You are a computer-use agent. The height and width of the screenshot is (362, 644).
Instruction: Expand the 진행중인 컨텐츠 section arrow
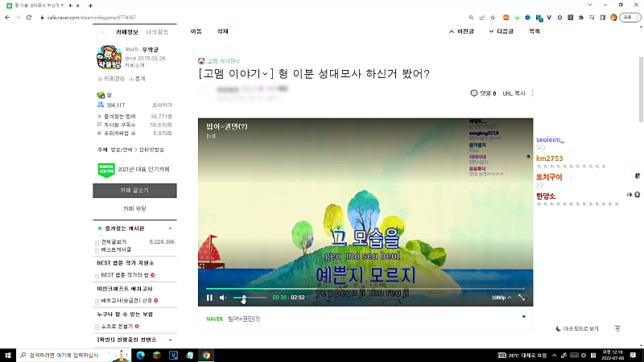point(170,340)
